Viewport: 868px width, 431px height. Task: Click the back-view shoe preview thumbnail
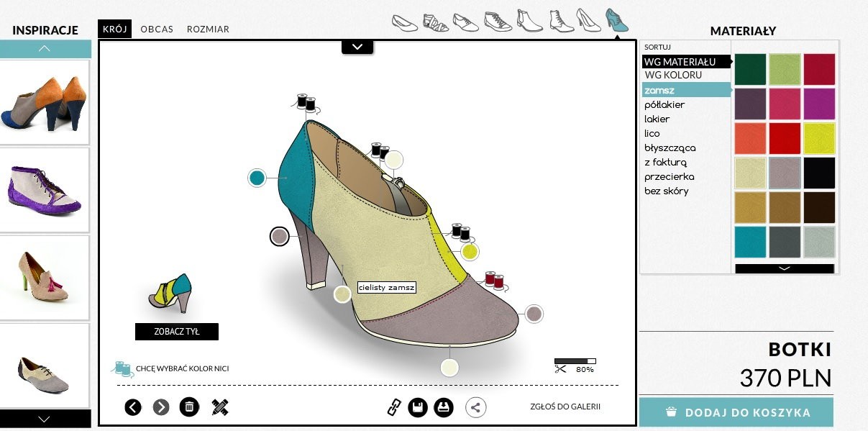pos(170,292)
